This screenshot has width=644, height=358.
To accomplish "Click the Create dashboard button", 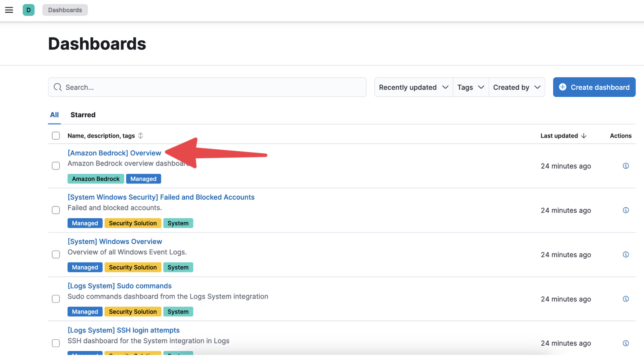I will pos(594,87).
